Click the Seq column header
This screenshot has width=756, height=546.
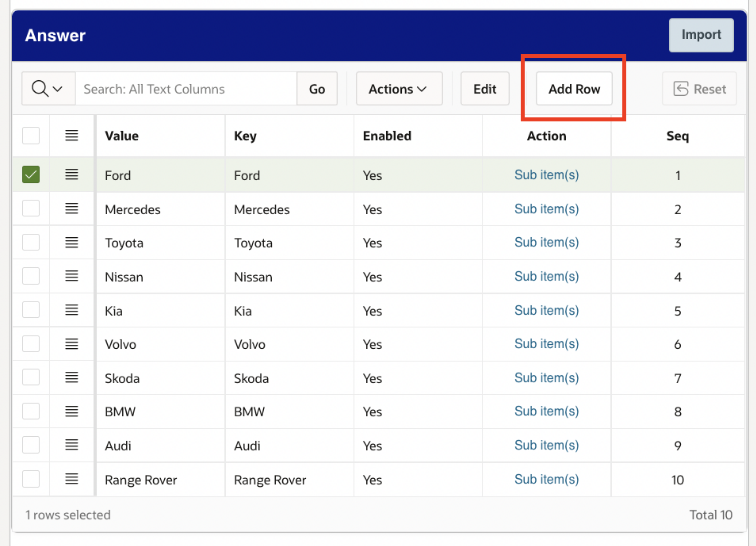677,136
